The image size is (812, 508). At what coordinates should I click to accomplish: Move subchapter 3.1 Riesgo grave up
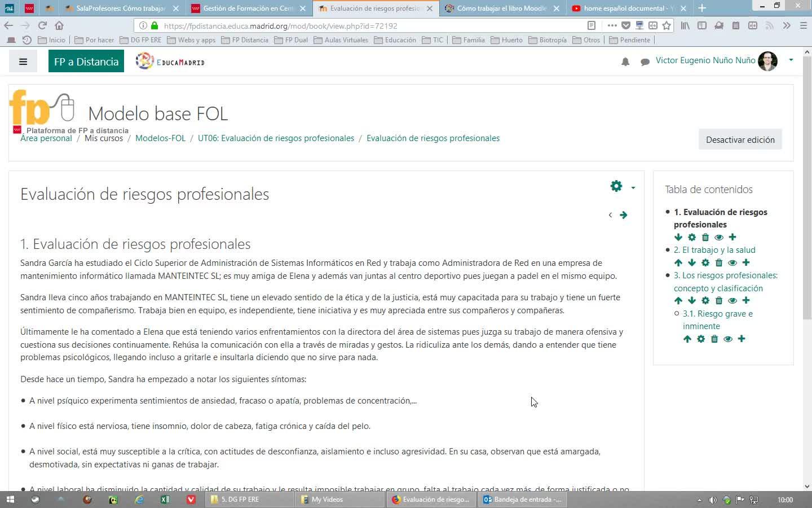pyautogui.click(x=687, y=339)
